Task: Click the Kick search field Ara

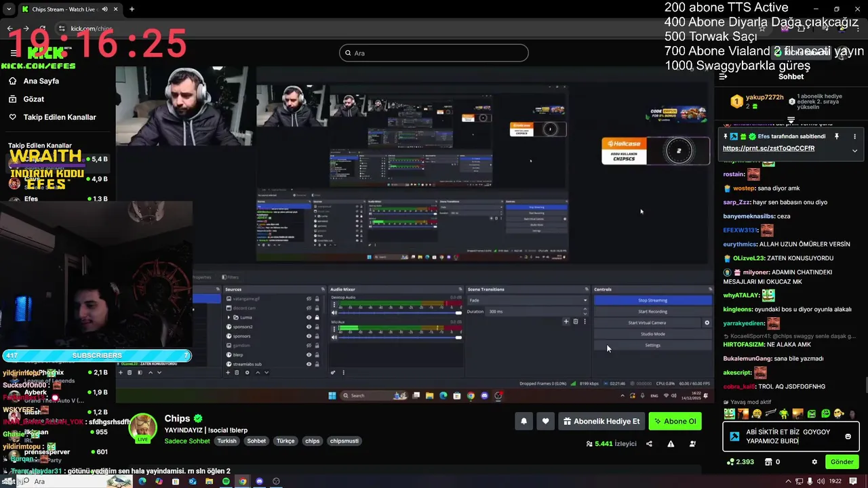Action: click(433, 53)
